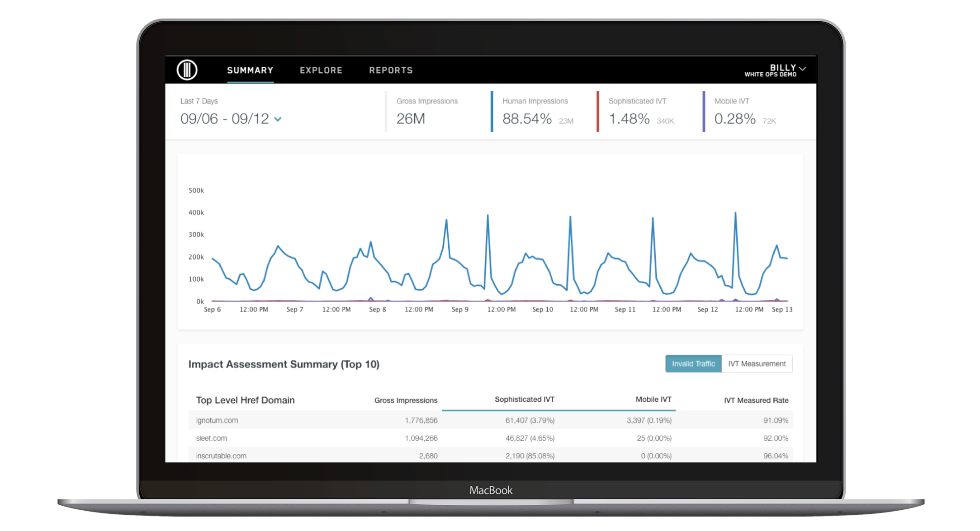Open the Reports tab
Image resolution: width=980 pixels, height=531 pixels.
(x=391, y=70)
